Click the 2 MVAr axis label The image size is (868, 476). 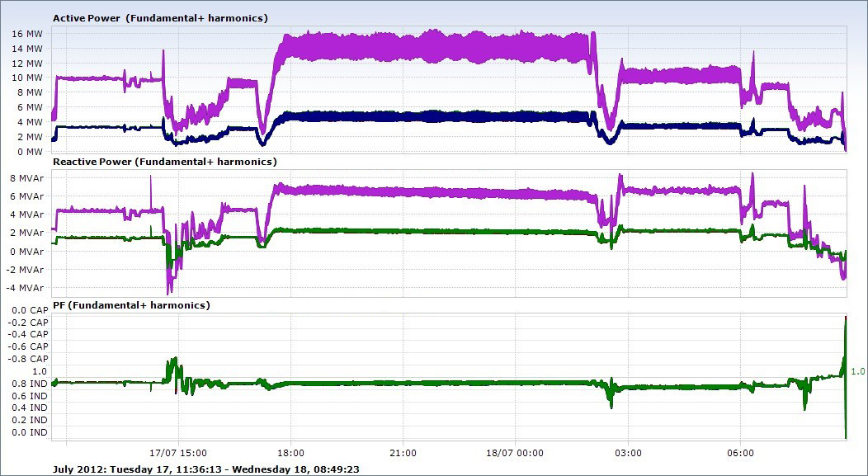pos(26,233)
